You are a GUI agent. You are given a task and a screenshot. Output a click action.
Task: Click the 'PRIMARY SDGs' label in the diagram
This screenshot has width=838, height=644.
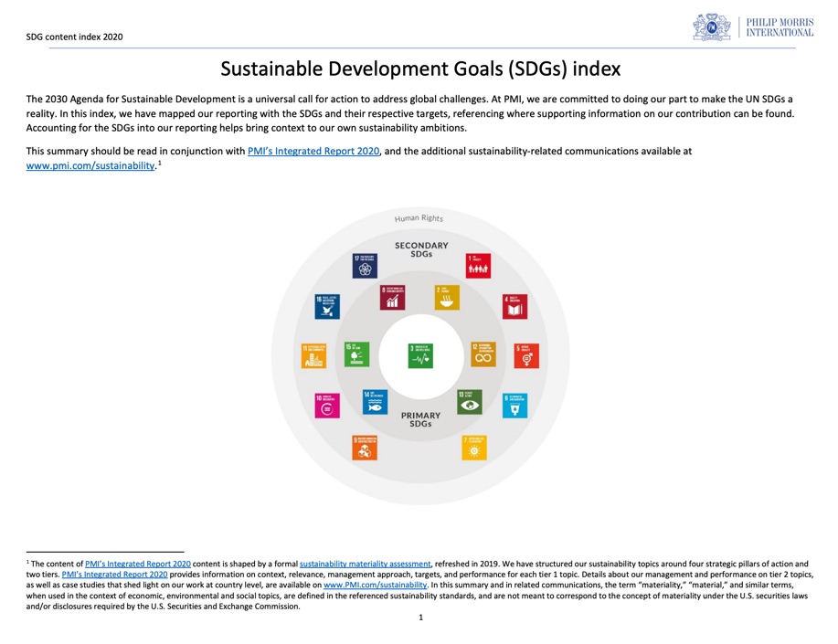click(x=420, y=419)
